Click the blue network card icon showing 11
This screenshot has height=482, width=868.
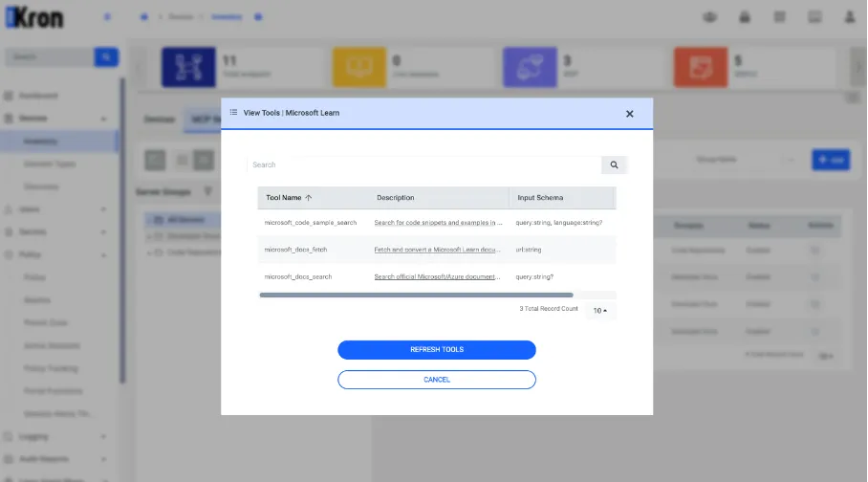point(188,67)
